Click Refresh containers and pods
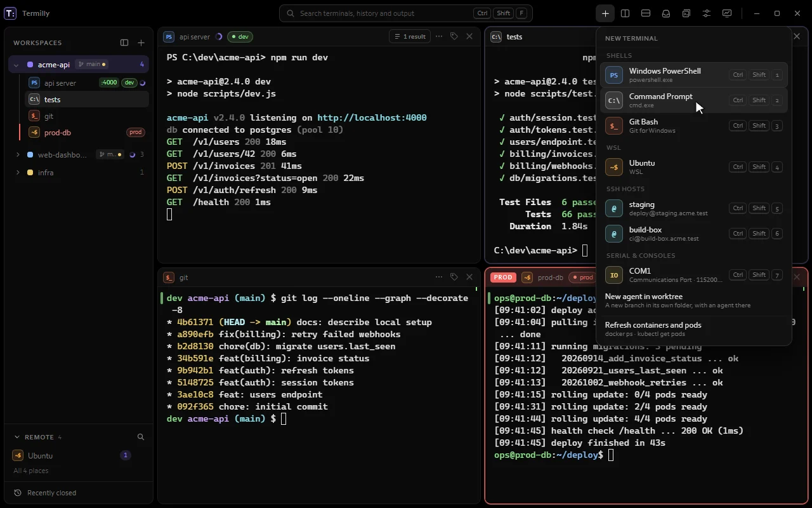Screen dimensions: 812x508 (694, 329)
